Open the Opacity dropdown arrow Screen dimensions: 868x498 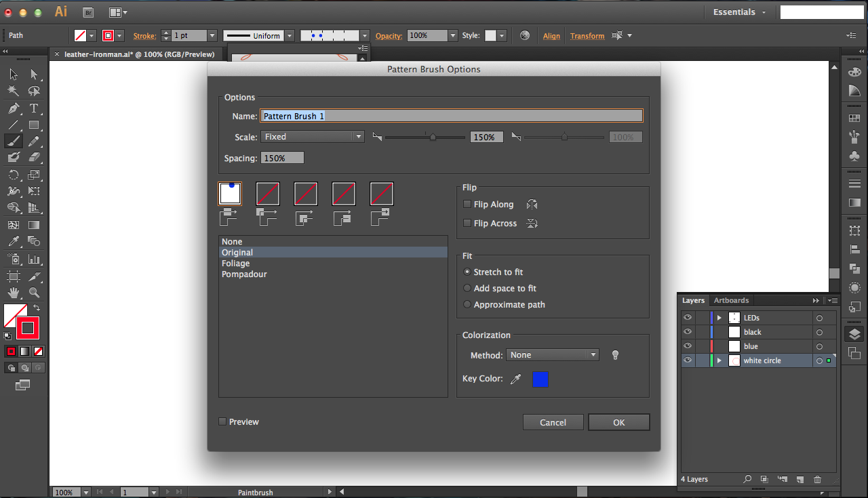click(453, 36)
